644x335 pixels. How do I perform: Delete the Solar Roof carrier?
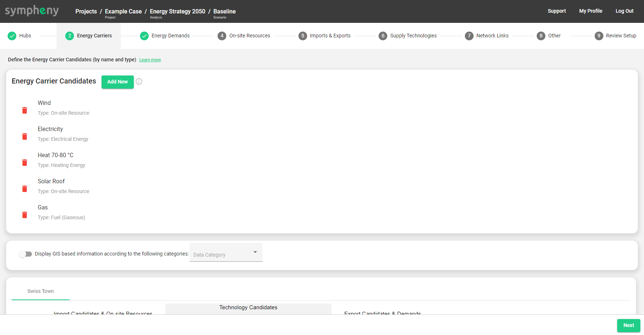[25, 189]
